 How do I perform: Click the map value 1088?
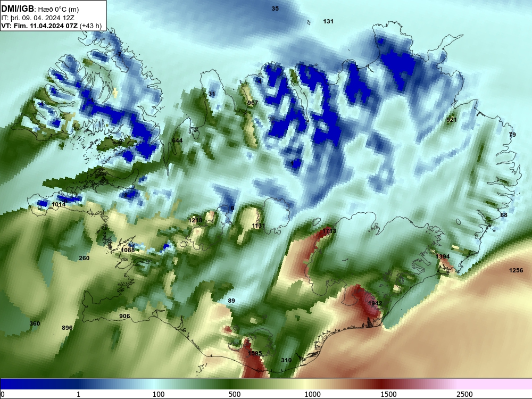pos(128,250)
